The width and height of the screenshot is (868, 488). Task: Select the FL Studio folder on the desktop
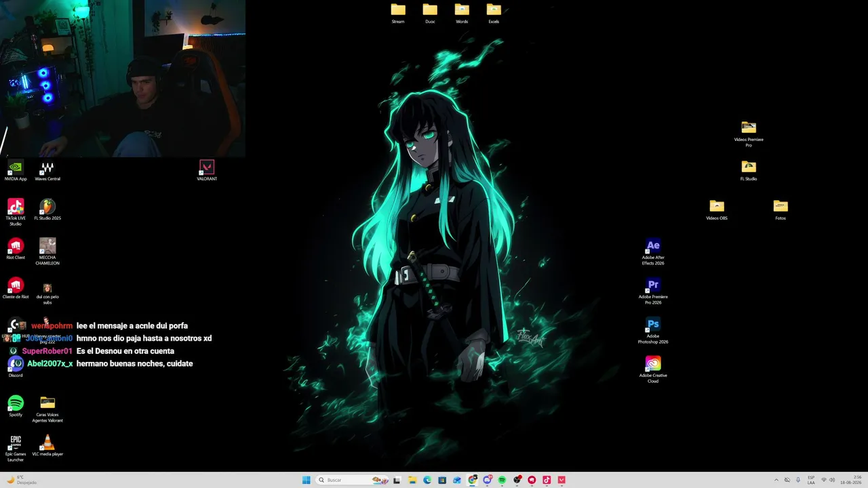point(749,170)
